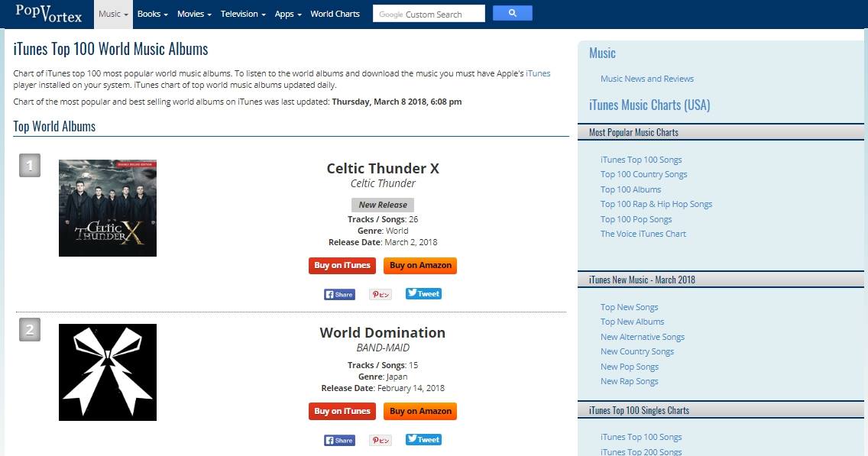Open Music News and Reviews

pos(646,79)
